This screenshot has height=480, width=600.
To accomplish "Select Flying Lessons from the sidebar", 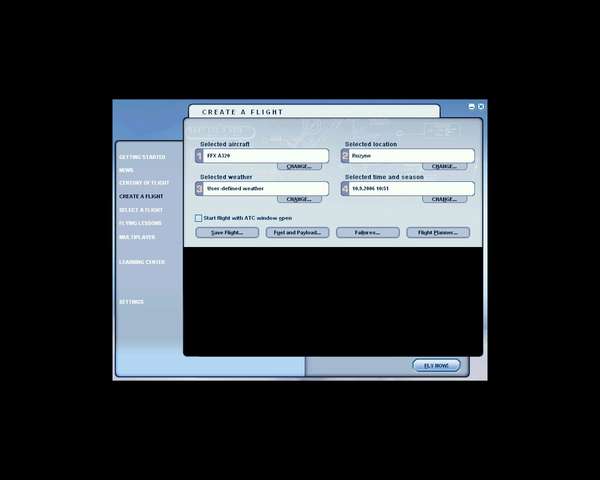I will tap(140, 223).
